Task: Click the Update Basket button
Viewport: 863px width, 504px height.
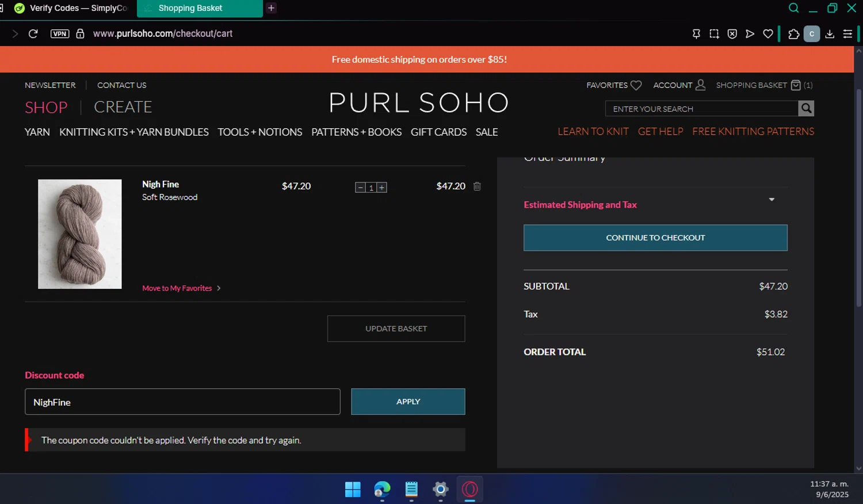Action: coord(396,329)
